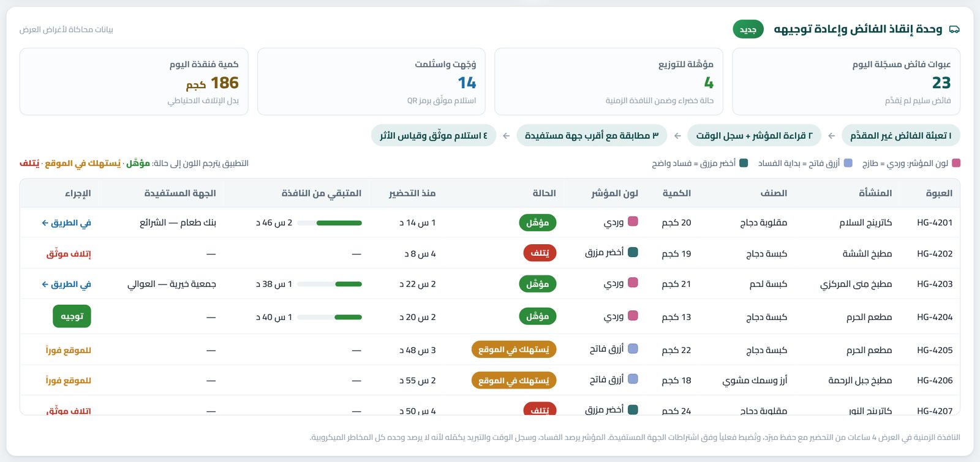This screenshot has height=462, width=980.
Task: Open the مؤهّلة للتوزيع stat card
Action: point(609,81)
